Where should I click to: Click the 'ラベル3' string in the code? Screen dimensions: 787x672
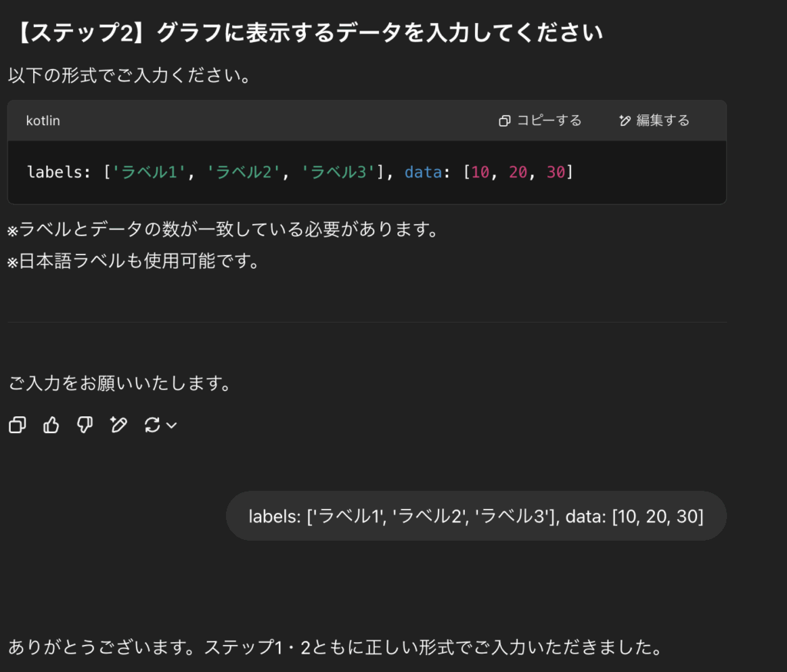pyautogui.click(x=339, y=172)
